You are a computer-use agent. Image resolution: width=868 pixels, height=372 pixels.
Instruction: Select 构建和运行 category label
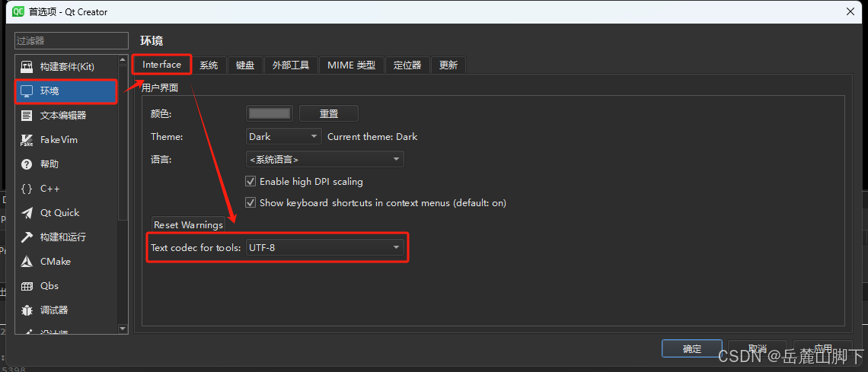click(63, 237)
